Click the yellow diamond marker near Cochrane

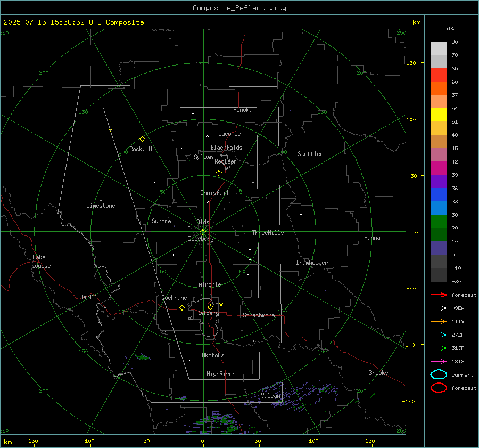tap(182, 307)
